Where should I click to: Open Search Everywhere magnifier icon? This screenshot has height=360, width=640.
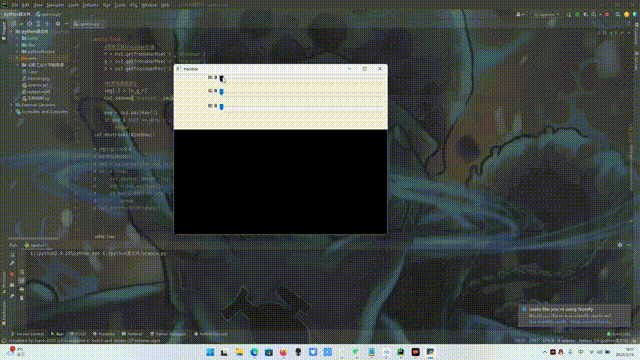coord(618,15)
